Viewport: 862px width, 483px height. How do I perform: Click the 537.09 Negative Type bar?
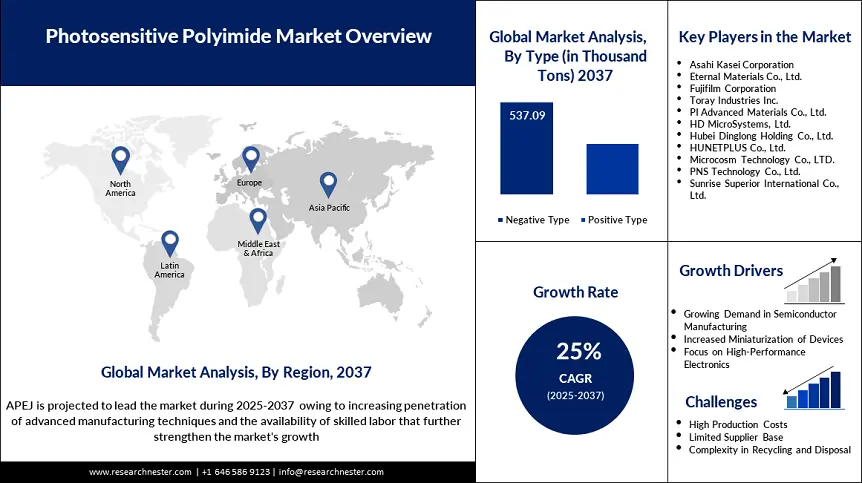click(524, 148)
